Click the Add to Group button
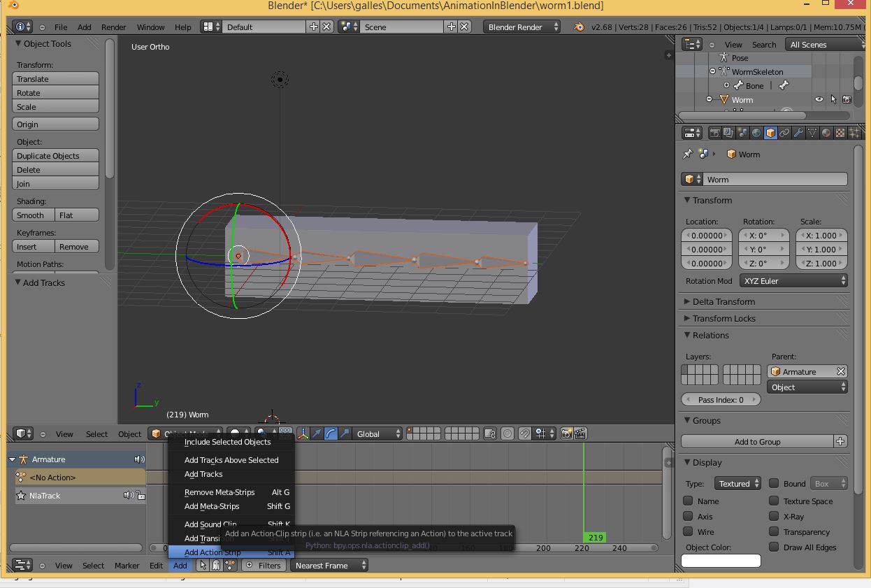 (x=757, y=442)
